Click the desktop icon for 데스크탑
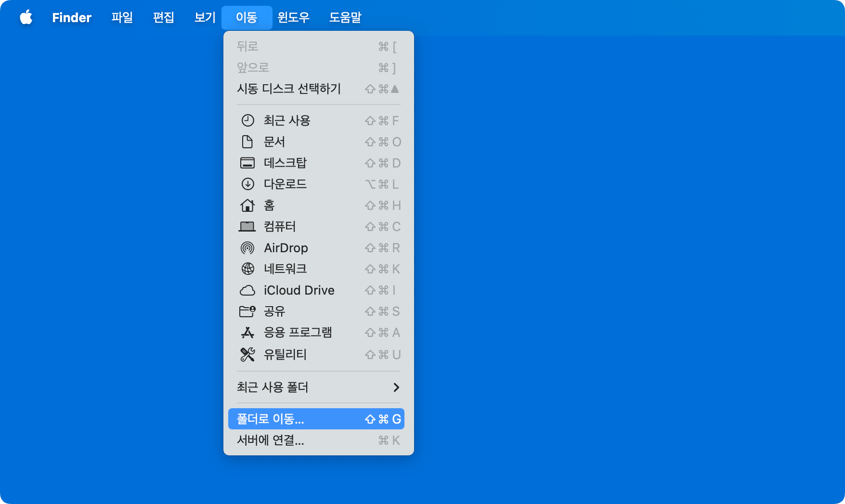845x504 pixels. coord(247,163)
